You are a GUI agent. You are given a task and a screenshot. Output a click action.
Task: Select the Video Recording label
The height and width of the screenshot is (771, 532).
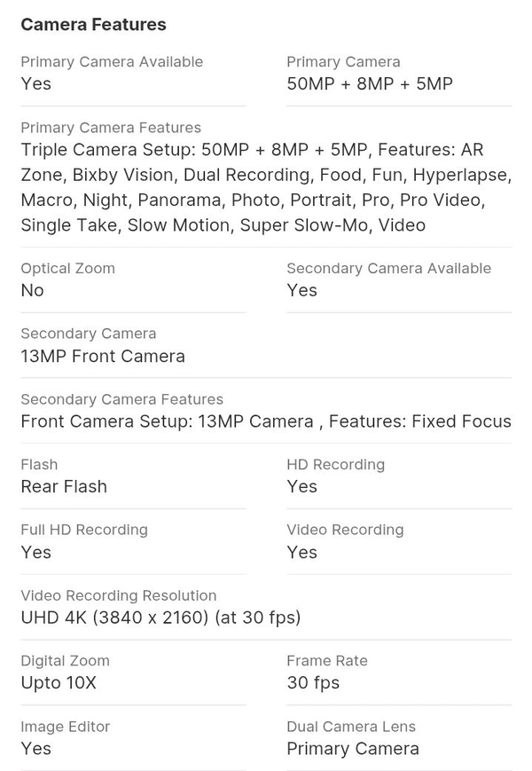[345, 531]
